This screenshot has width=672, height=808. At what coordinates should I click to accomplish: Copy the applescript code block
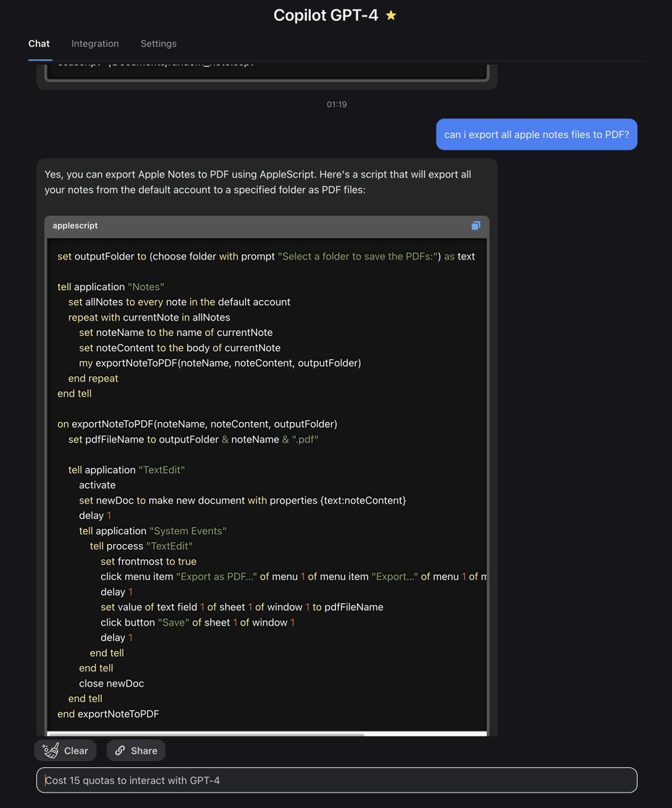tap(476, 226)
